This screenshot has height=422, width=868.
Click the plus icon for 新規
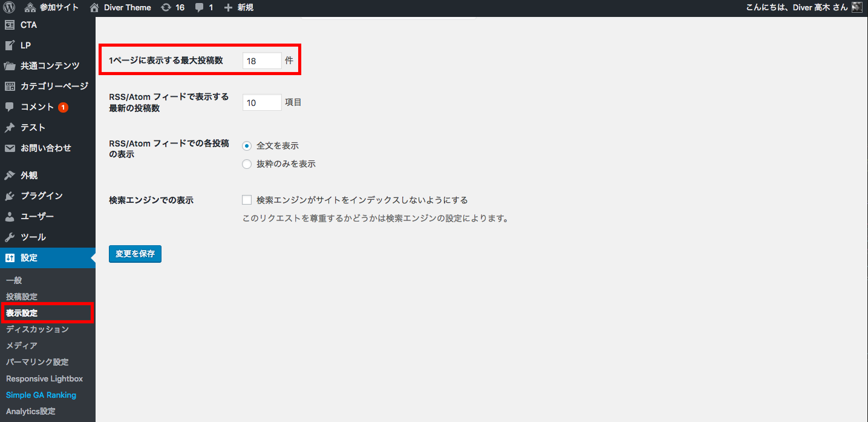point(228,8)
